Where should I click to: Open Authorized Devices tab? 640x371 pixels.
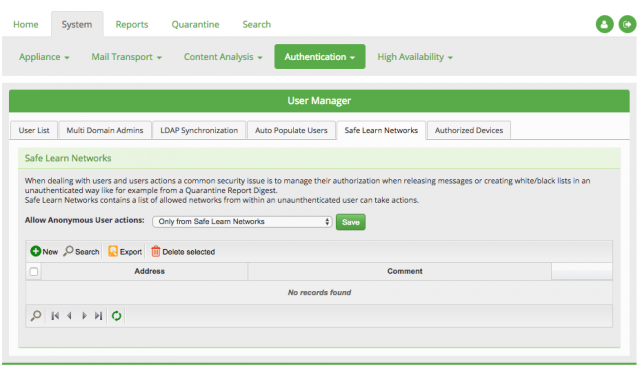(x=469, y=130)
